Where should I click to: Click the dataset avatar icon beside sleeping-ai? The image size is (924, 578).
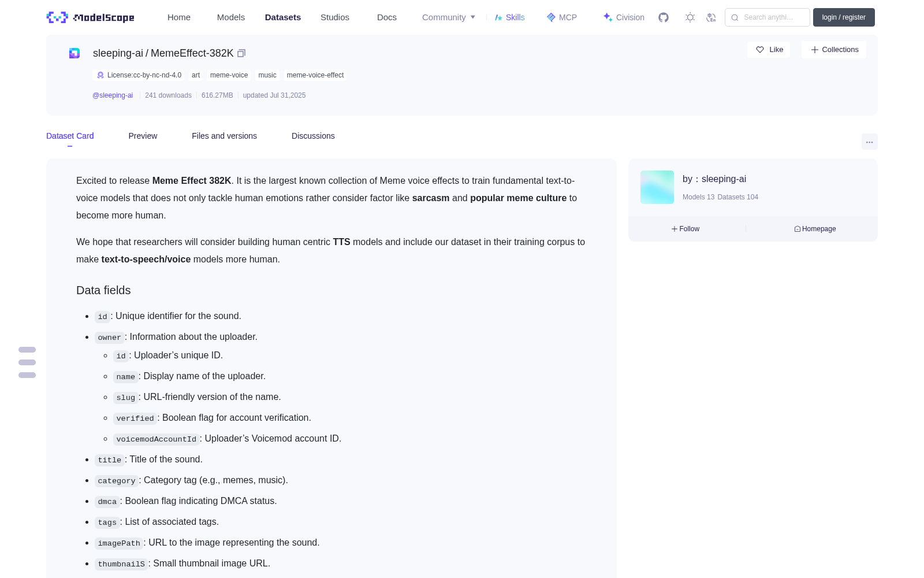74,53
